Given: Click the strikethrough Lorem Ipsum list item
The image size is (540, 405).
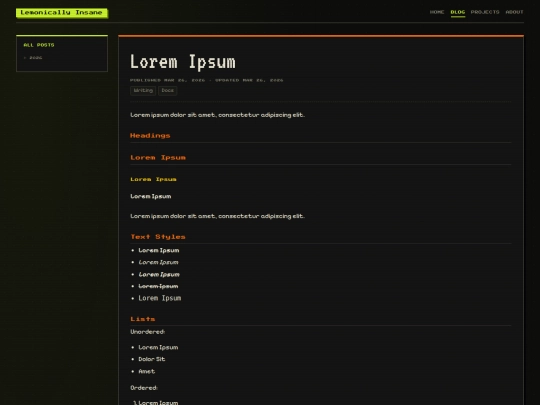Looking at the screenshot, I should pyautogui.click(x=158, y=286).
